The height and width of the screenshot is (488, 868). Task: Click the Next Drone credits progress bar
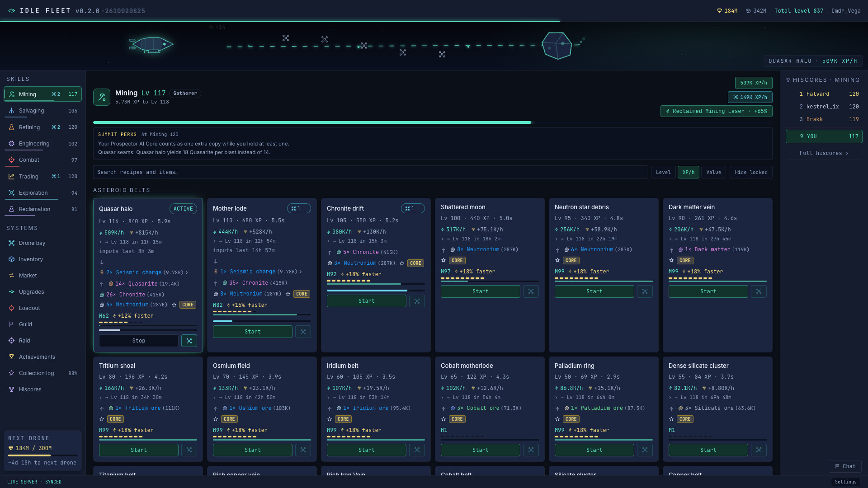(x=42, y=455)
